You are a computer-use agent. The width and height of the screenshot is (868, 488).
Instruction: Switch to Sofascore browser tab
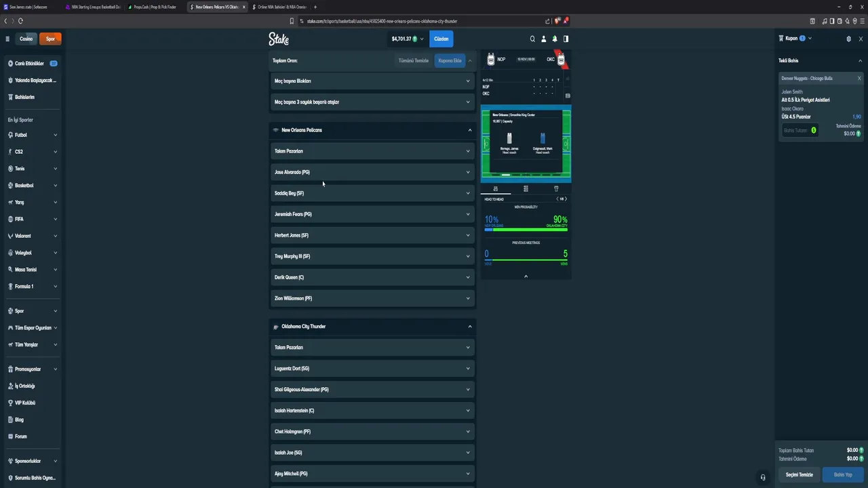point(31,7)
